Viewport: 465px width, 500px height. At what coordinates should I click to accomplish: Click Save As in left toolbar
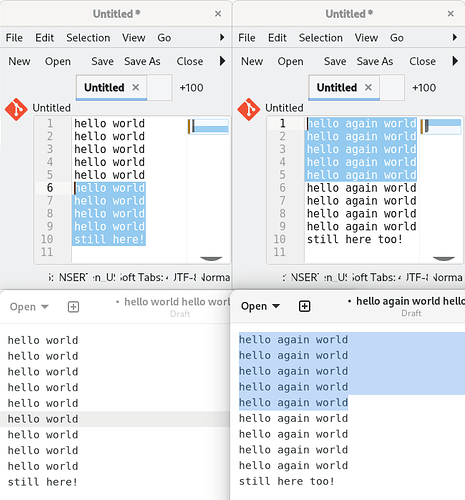[142, 61]
